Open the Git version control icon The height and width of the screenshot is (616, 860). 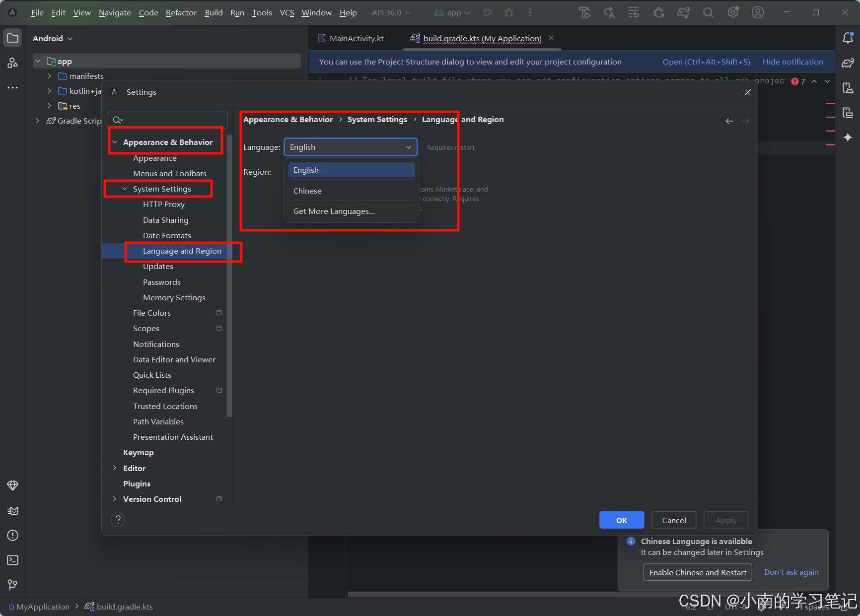[13, 585]
